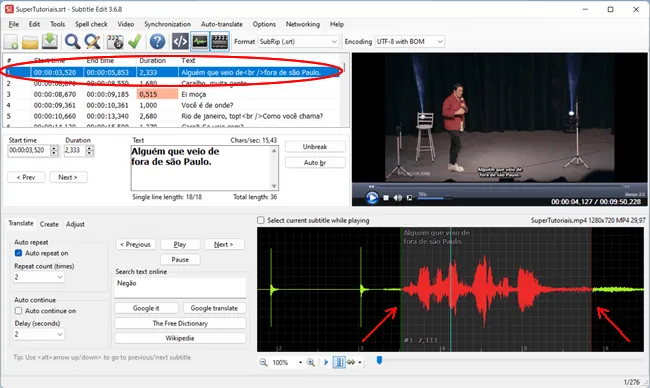Image resolution: width=650 pixels, height=388 pixels.
Task: Open the waveform 100% zoom dropdown
Action: point(300,362)
